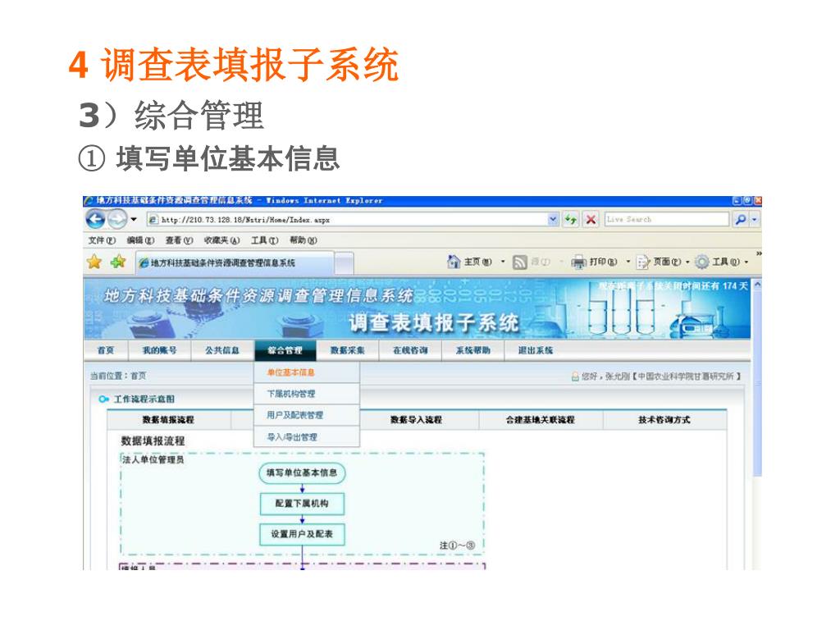Click the 配置下属机构 flowchart step
The image size is (840, 630).
click(x=302, y=504)
